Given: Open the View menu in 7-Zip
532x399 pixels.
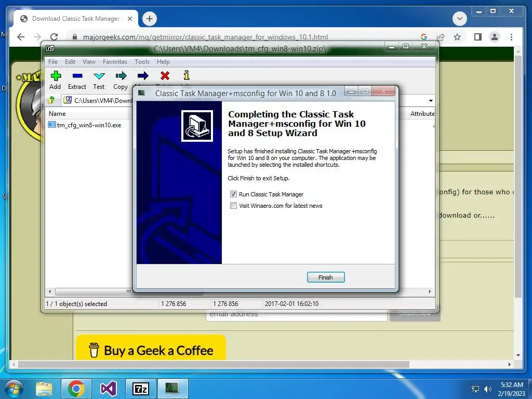Looking at the screenshot, I should pyautogui.click(x=89, y=62).
